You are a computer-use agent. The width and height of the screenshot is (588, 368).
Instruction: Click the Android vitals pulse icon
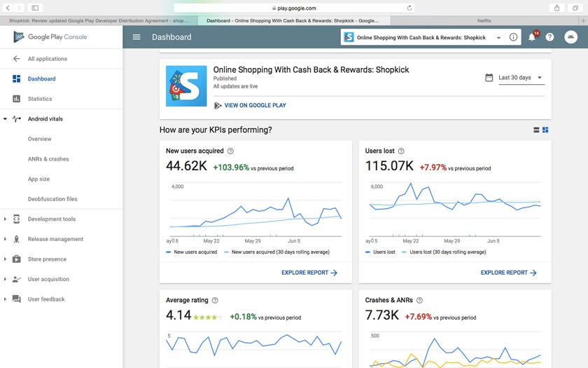pyautogui.click(x=17, y=118)
